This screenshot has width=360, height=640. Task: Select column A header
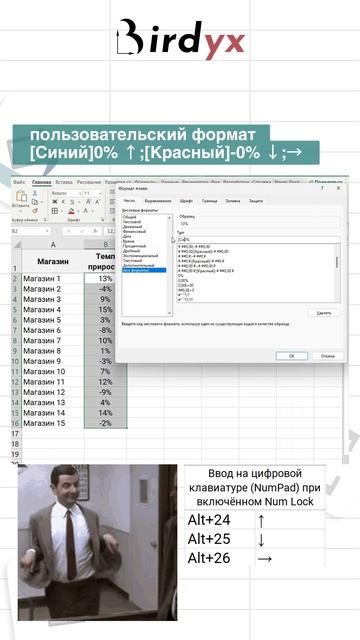[x=53, y=244]
